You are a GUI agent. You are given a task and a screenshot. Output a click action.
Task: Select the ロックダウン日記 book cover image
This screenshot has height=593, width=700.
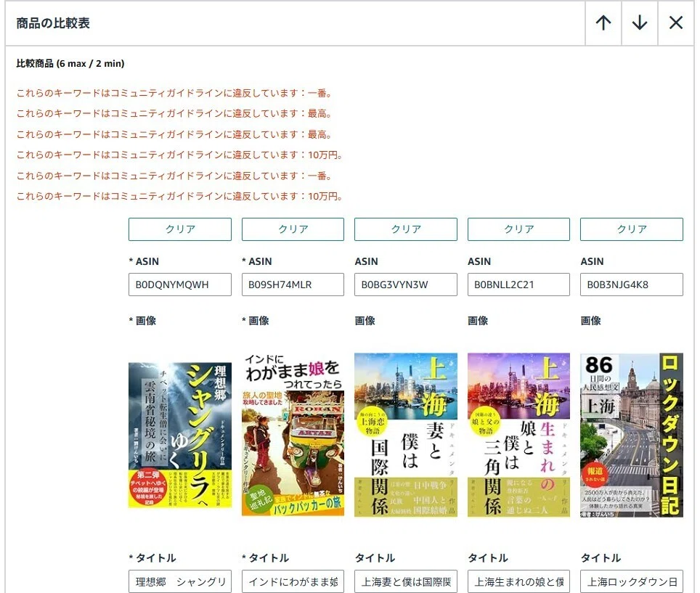[x=632, y=435]
